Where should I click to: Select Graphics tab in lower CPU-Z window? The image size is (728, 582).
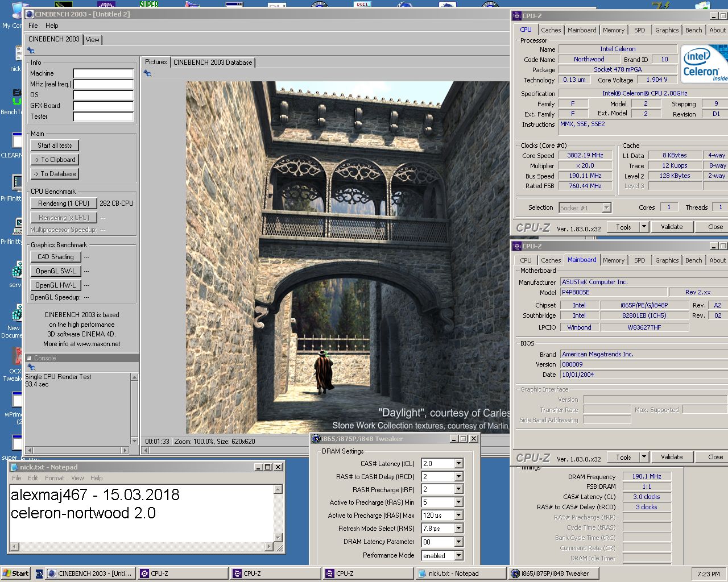tap(667, 260)
